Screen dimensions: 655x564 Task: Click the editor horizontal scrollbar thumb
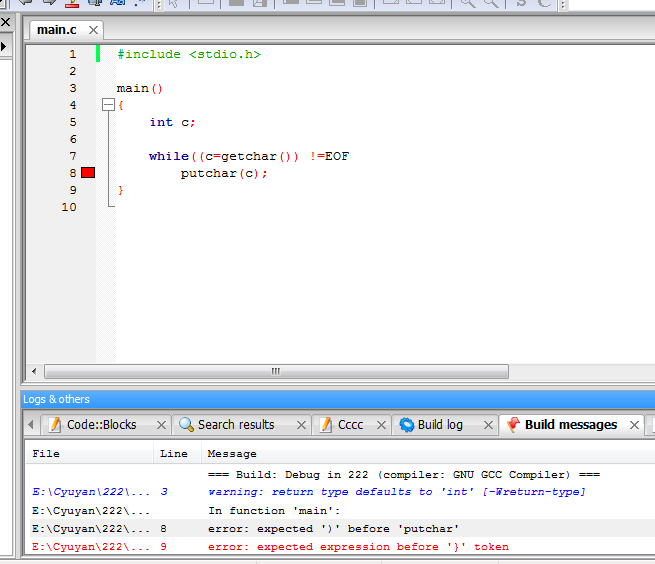pos(275,371)
